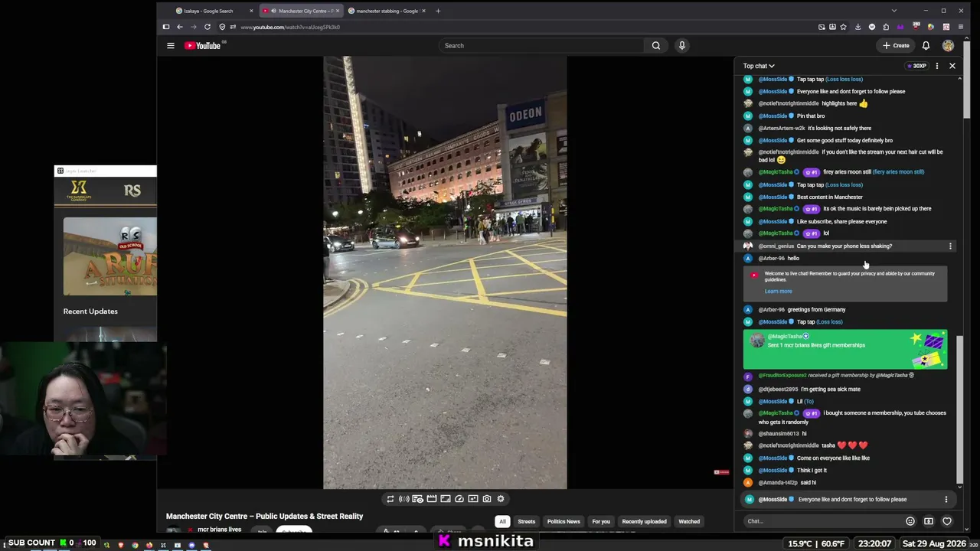Go to the YouTube home logo
Viewport: 980px width, 551px height.
[x=202, y=46]
